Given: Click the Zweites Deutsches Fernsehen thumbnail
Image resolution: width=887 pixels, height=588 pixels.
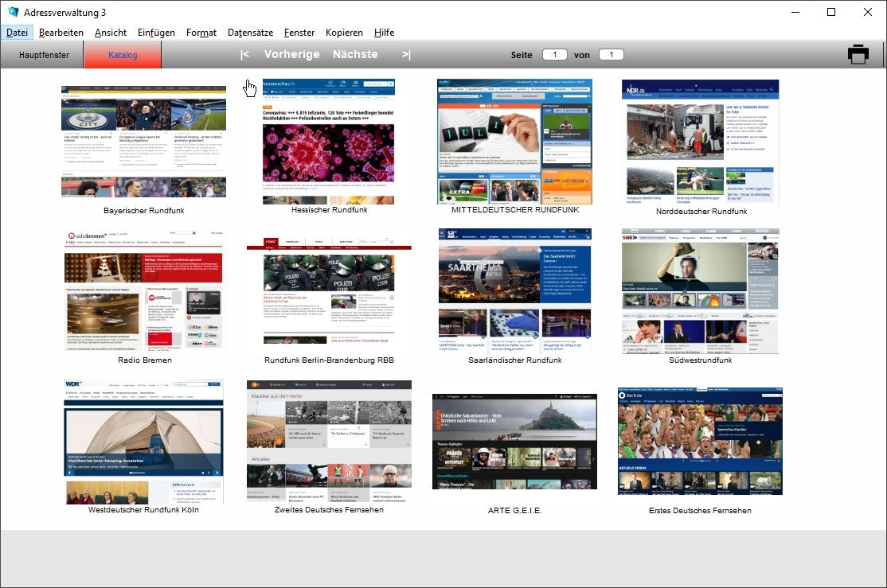Looking at the screenshot, I should [x=328, y=440].
